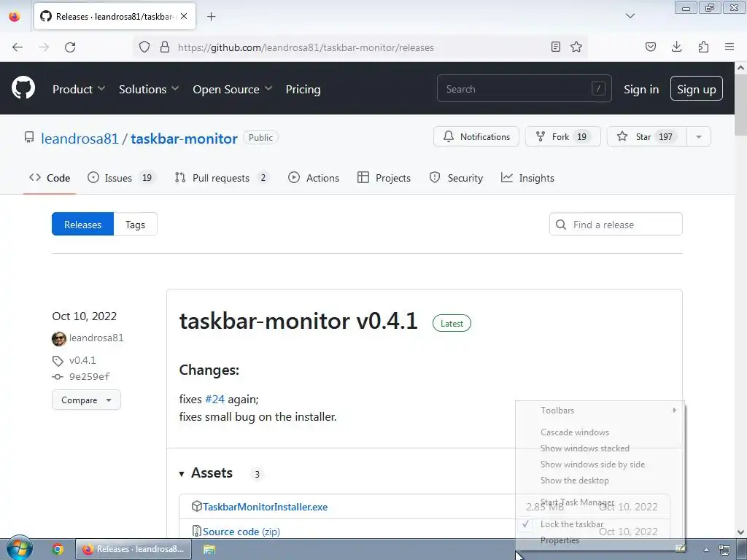Choose Start Task Manager menu item
Screen dimensions: 747x560
click(x=600, y=502)
